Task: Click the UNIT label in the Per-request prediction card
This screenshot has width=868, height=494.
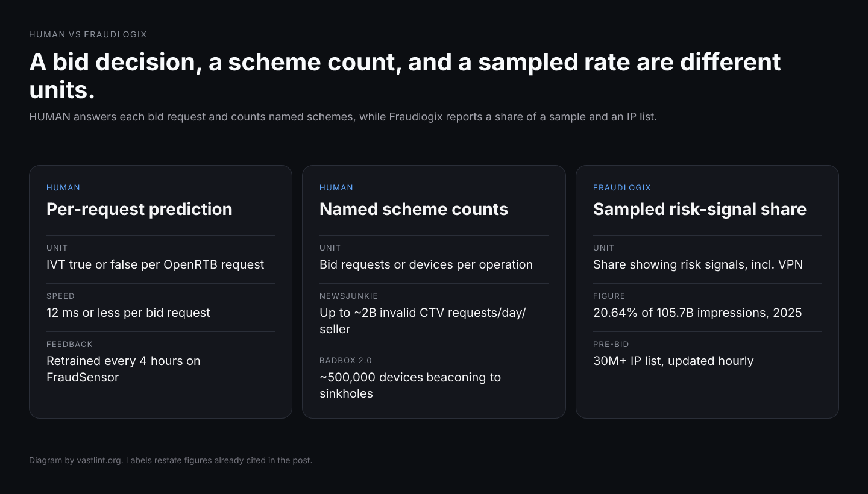Action: (57, 248)
